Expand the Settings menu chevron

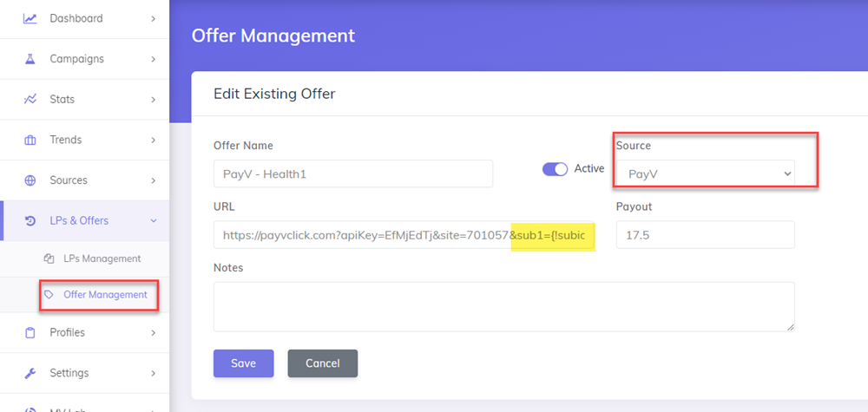(x=153, y=373)
